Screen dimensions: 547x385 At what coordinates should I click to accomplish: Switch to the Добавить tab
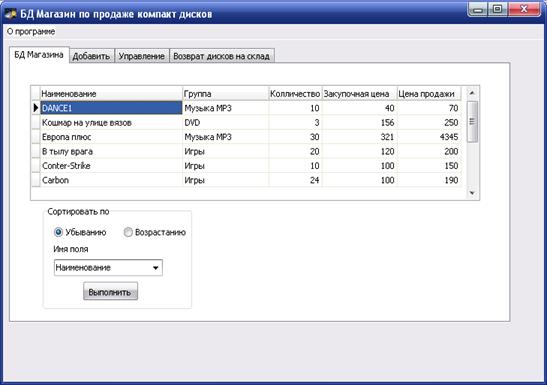[x=91, y=56]
